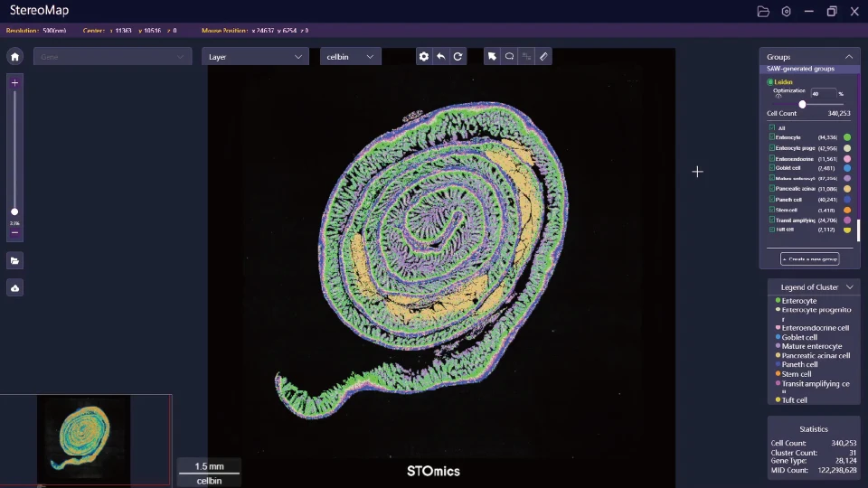Toggle the All clusters checkbox
The height and width of the screenshot is (488, 868).
coord(772,127)
